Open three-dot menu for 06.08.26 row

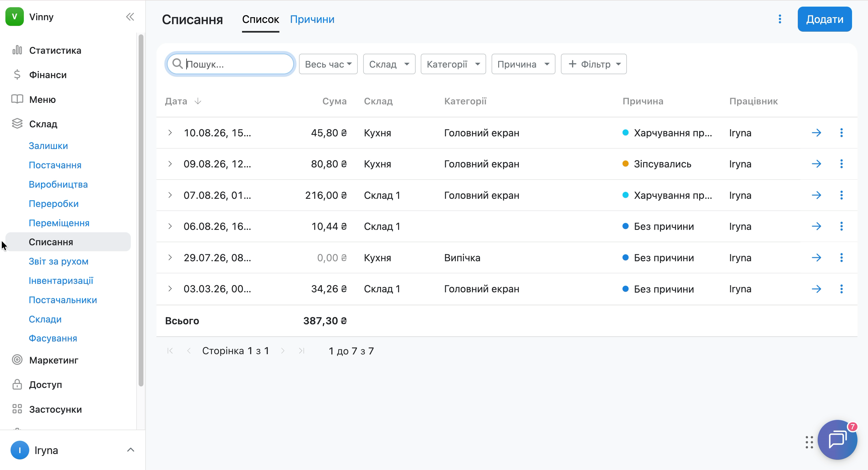point(841,226)
